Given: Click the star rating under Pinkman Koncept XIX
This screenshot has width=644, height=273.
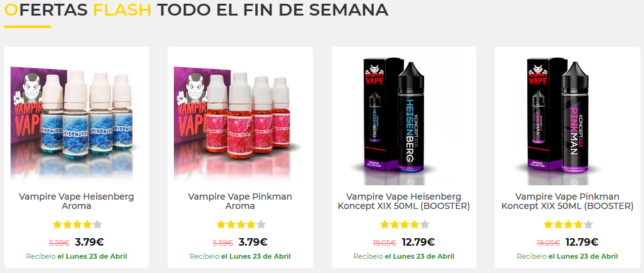Looking at the screenshot, I should click(568, 224).
